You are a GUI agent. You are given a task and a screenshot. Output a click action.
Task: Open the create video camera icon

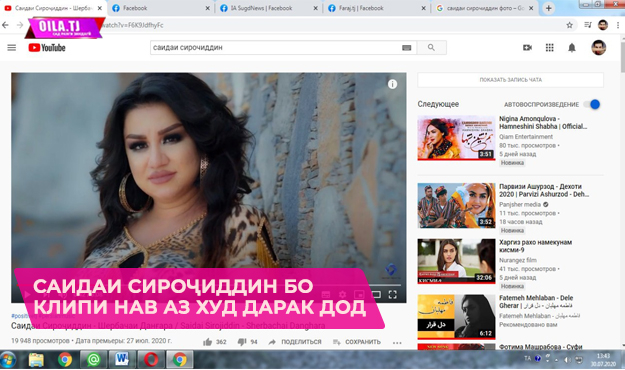[x=527, y=47]
